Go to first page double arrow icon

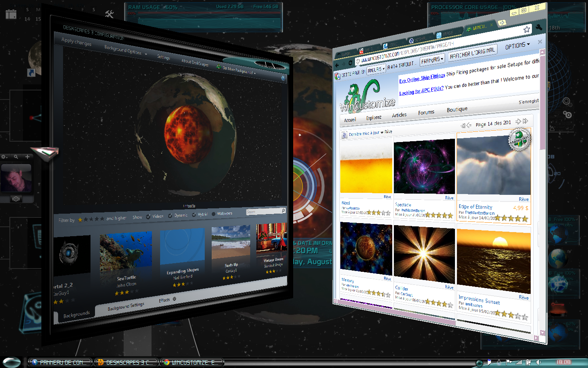(463, 126)
